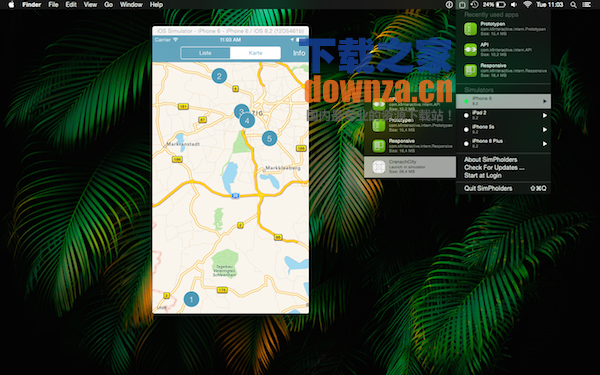
Task: Tap map cluster pin number 4
Action: [x=247, y=121]
